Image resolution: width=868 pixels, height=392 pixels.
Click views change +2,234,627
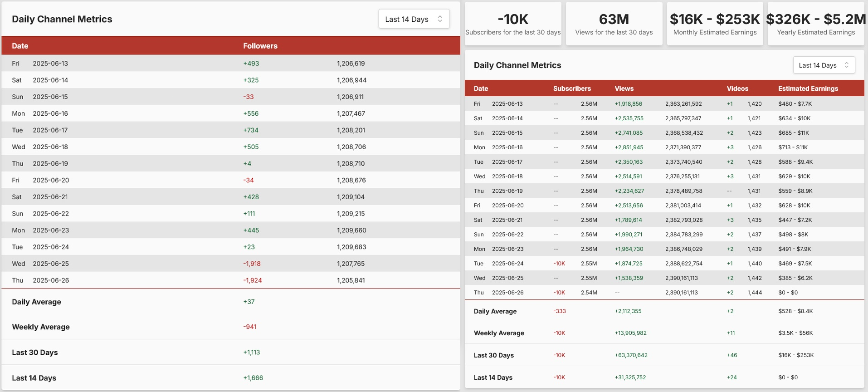point(629,191)
